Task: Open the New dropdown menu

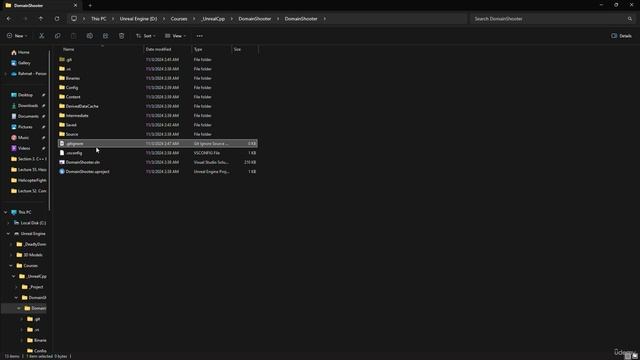Action: point(17,36)
